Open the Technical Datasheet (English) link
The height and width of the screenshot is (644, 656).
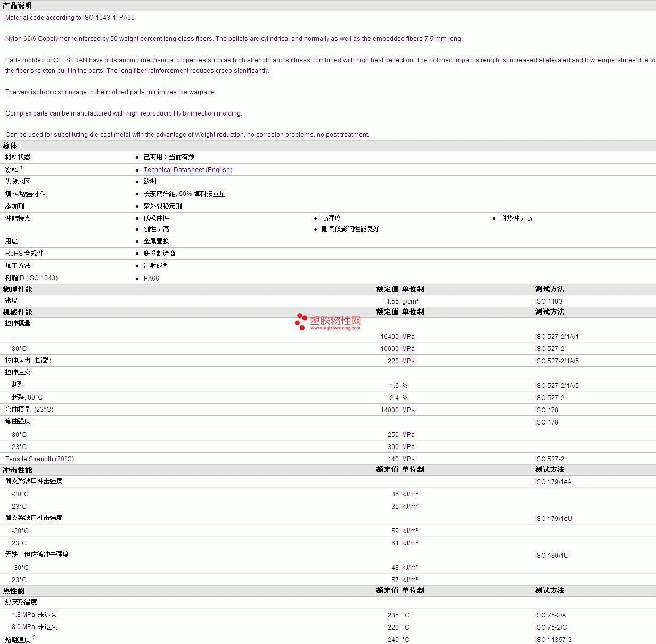188,170
